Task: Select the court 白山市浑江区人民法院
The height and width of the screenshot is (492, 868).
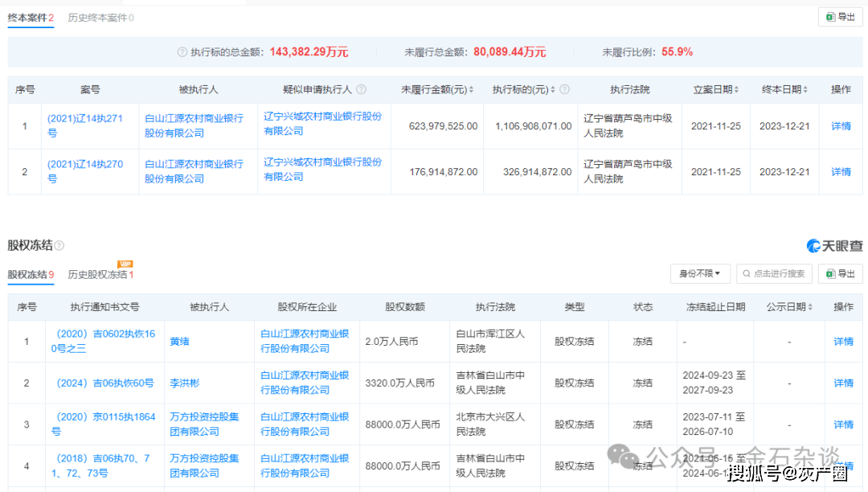Action: (490, 342)
